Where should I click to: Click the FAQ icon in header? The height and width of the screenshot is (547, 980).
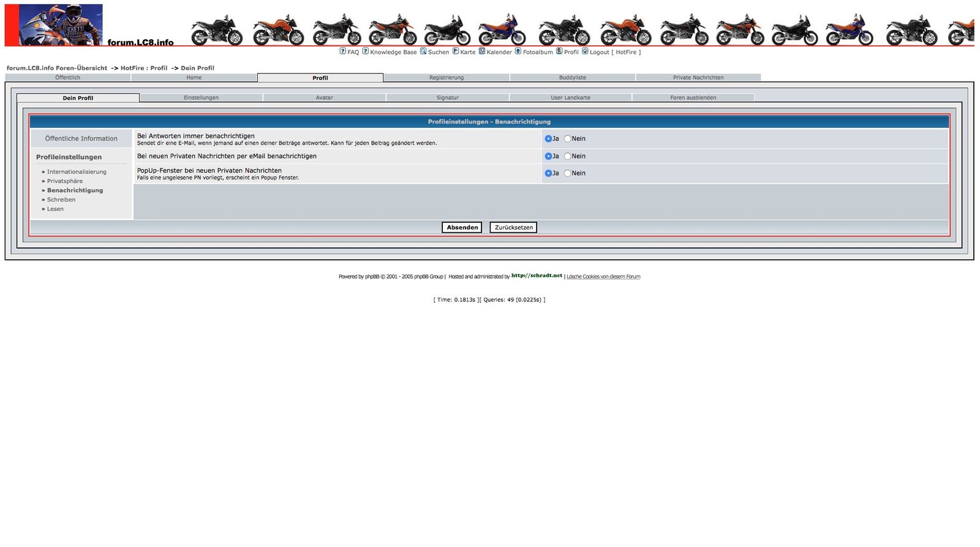point(342,51)
